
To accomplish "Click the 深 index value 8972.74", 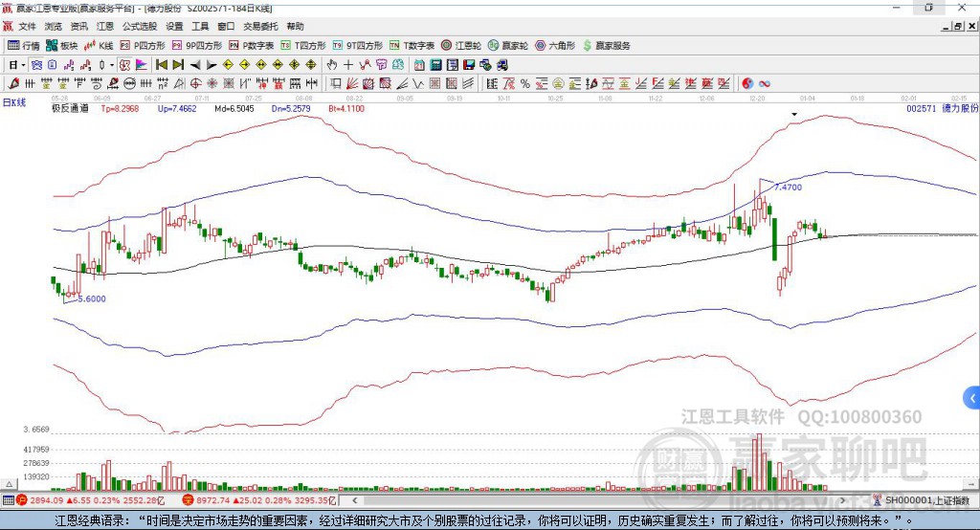I will [213, 500].
